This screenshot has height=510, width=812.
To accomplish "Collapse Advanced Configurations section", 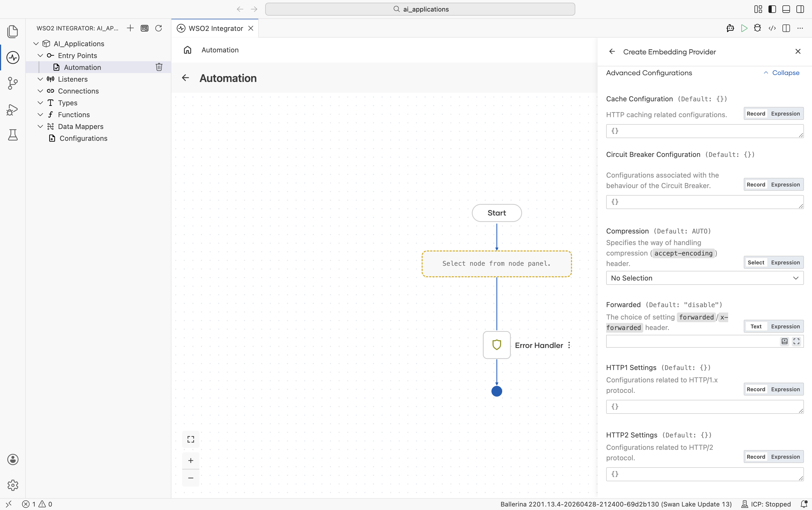I will [x=781, y=73].
